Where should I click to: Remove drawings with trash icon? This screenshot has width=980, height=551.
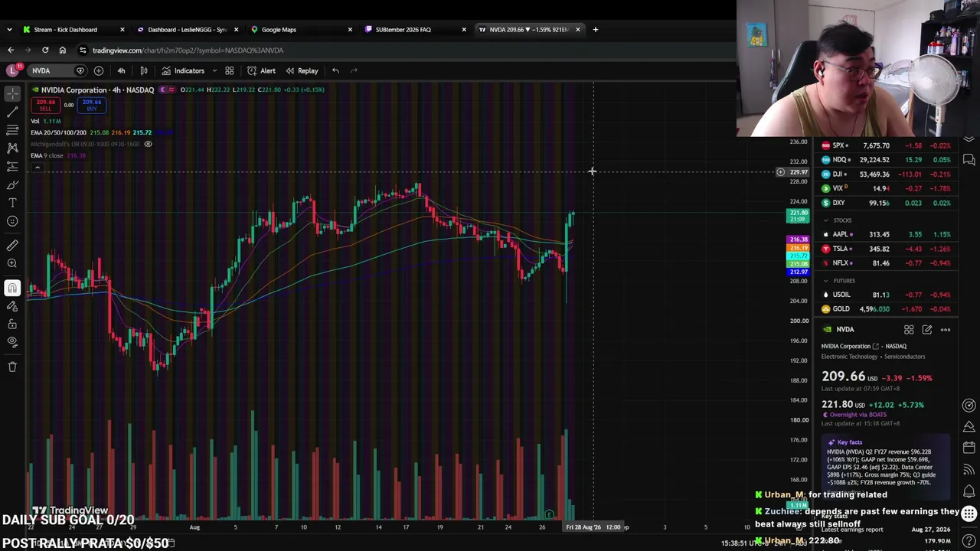point(12,367)
